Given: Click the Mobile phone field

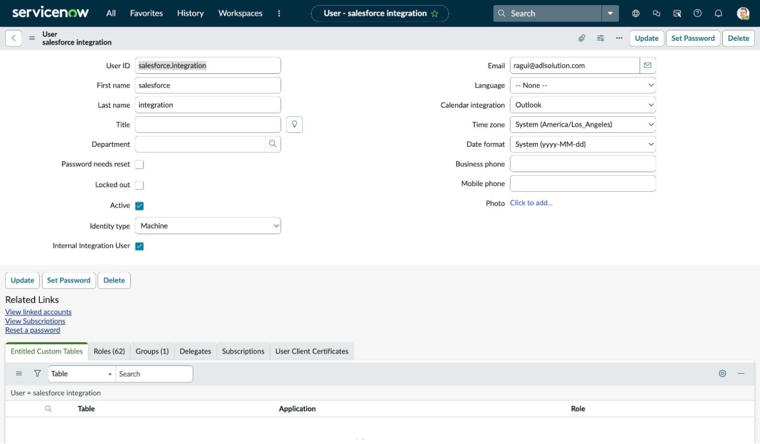Looking at the screenshot, I should (x=583, y=184).
